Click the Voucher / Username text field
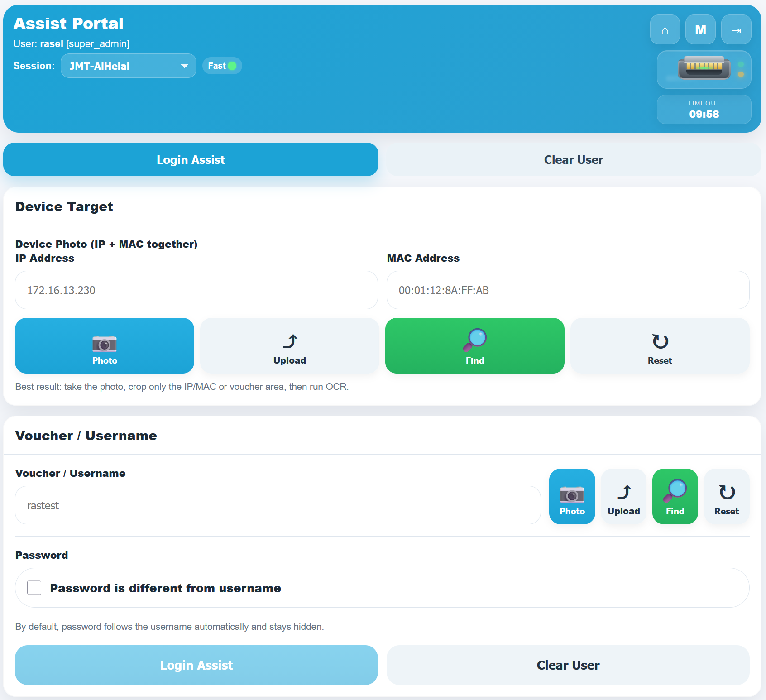 [x=278, y=505]
